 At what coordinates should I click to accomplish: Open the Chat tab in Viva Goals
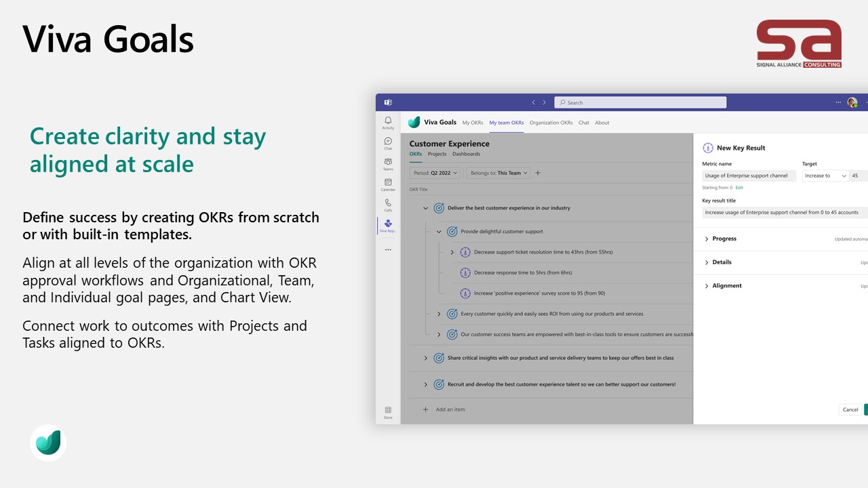pyautogui.click(x=584, y=123)
